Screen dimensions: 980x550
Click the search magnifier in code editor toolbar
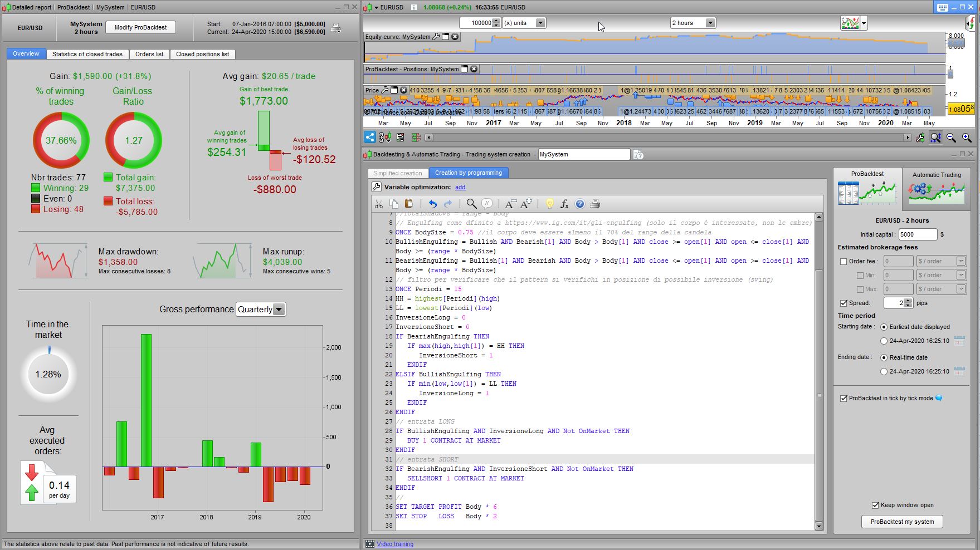pos(471,204)
